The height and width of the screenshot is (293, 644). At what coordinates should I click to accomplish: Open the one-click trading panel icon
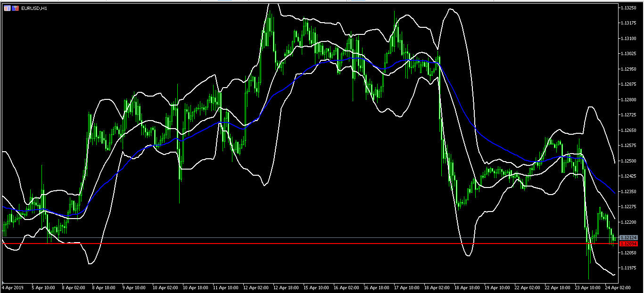click(x=16, y=8)
